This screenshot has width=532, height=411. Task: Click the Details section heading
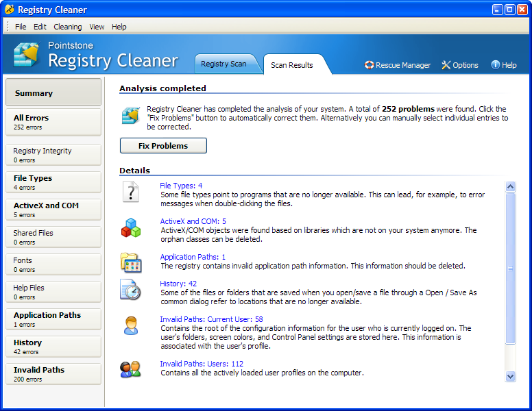coord(134,171)
